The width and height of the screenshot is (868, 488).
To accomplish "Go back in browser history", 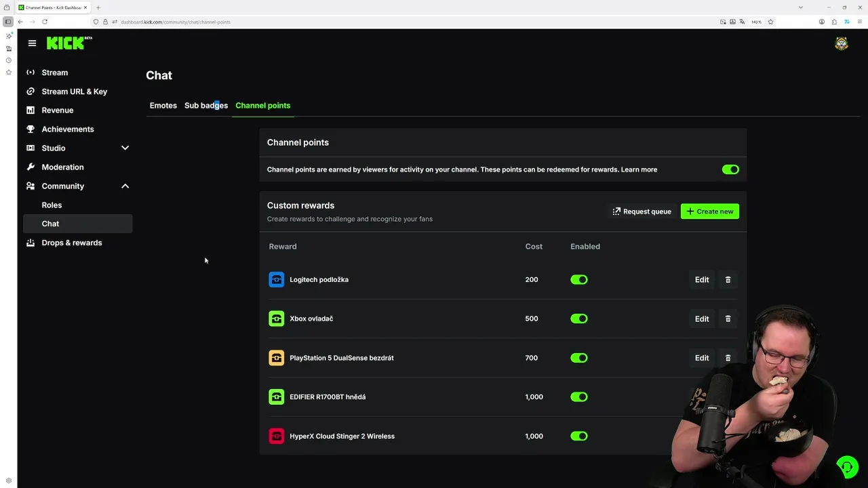I will coord(20,22).
